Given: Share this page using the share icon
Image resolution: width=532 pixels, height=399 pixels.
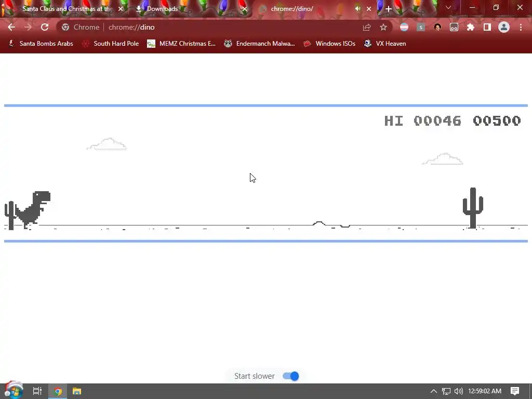Looking at the screenshot, I should click(367, 27).
